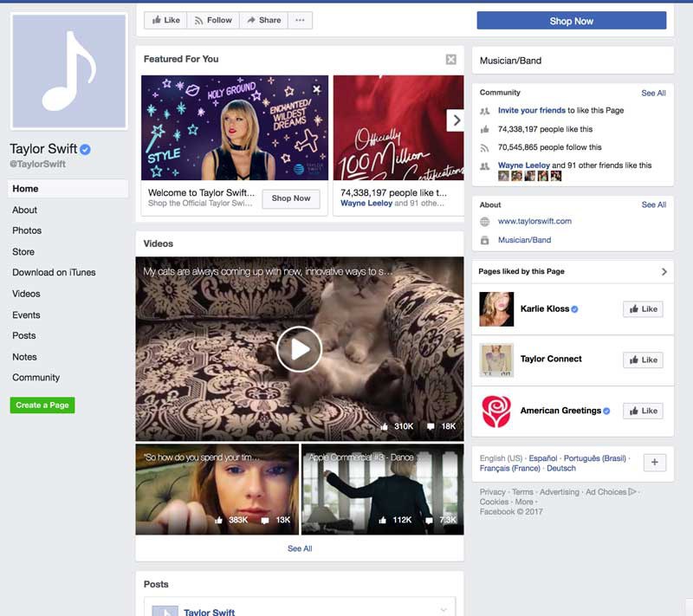Click Invite your friends link

(x=532, y=111)
